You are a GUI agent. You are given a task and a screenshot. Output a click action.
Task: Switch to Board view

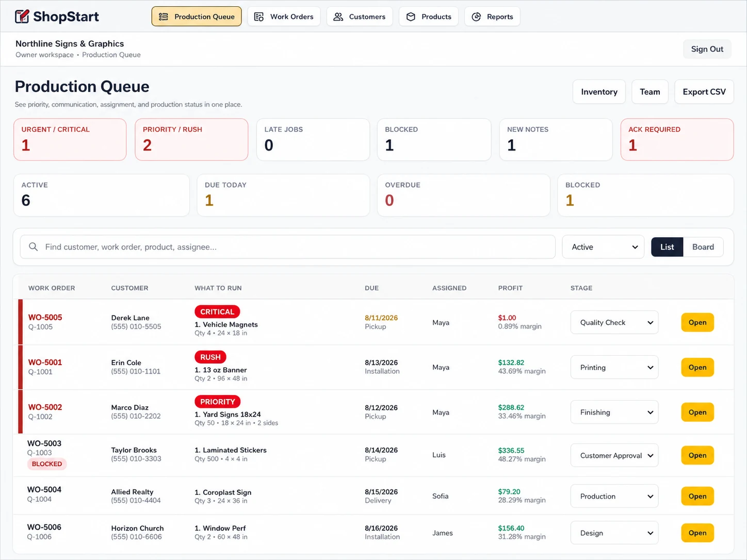(703, 247)
